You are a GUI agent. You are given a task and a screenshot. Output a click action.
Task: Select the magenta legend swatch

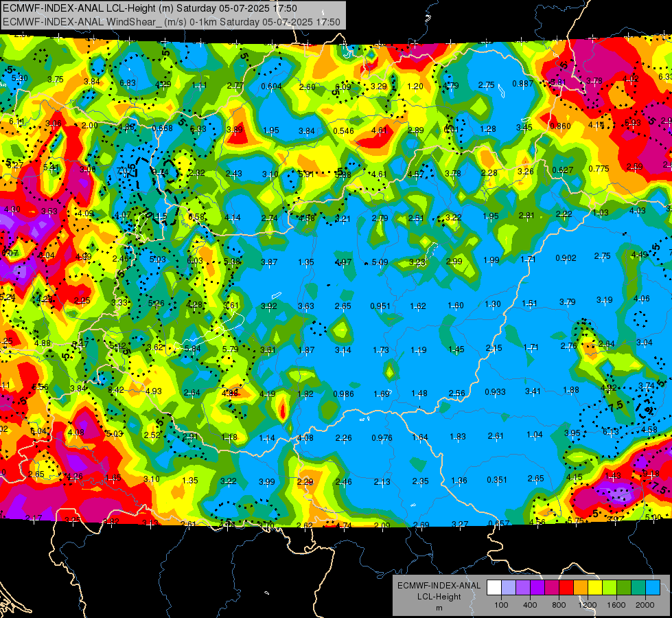tap(552, 588)
